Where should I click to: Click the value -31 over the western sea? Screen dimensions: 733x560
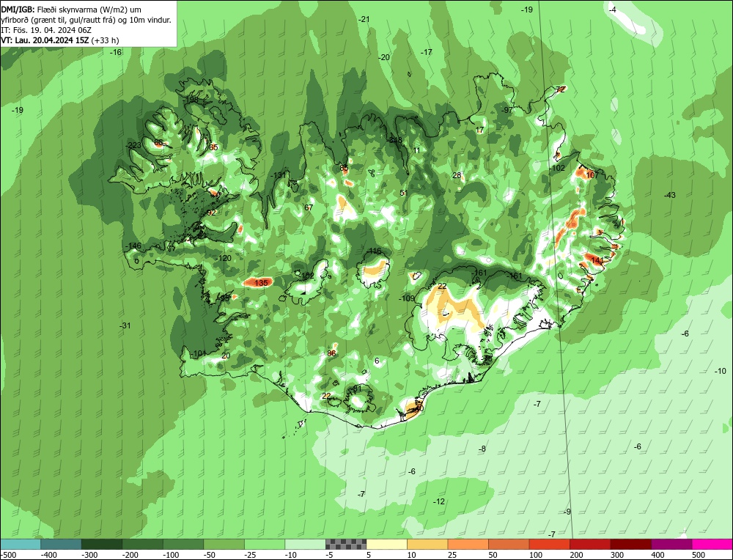(125, 325)
